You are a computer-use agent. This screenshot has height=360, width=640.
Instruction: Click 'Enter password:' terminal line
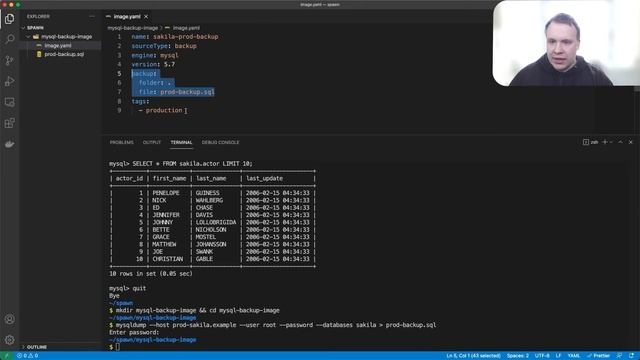coord(134,333)
